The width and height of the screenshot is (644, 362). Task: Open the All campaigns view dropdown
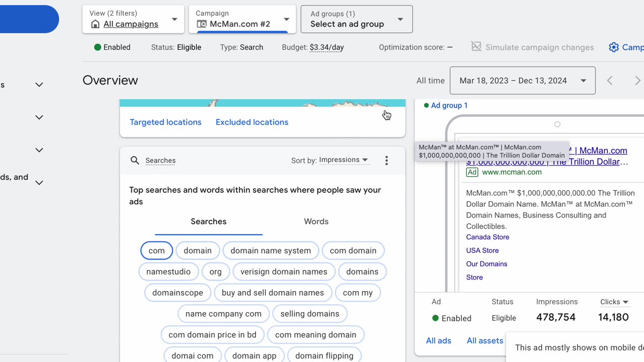(x=133, y=19)
